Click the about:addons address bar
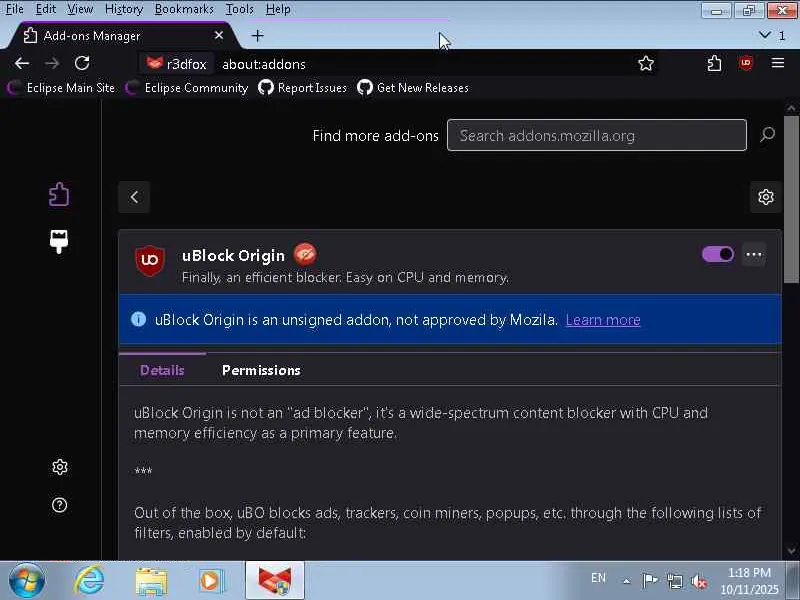Screen dimensions: 800x600 pos(423,64)
